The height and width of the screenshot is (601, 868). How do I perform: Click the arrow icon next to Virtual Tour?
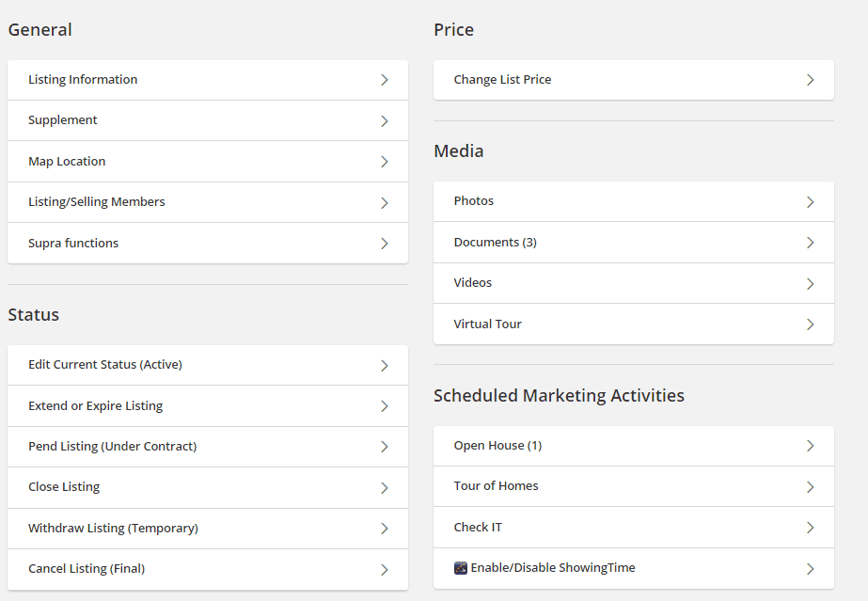[810, 324]
